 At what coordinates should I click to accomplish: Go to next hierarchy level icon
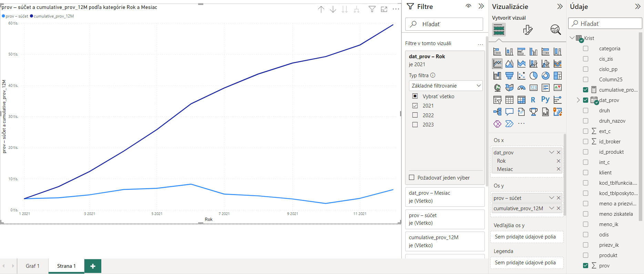pyautogui.click(x=345, y=9)
